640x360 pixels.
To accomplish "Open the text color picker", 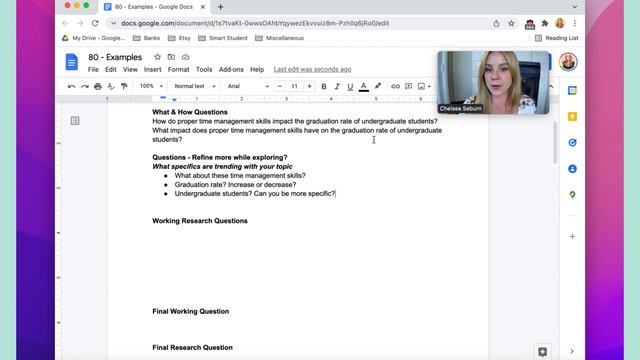I will pos(363,86).
